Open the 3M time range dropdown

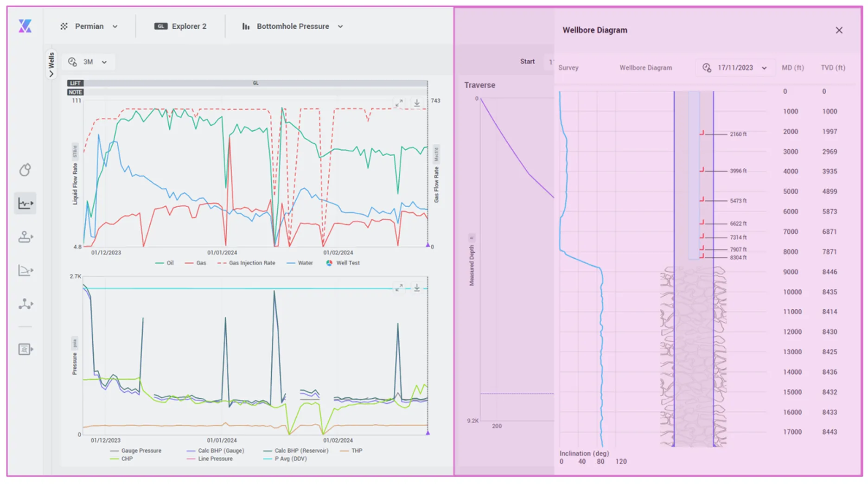point(88,62)
